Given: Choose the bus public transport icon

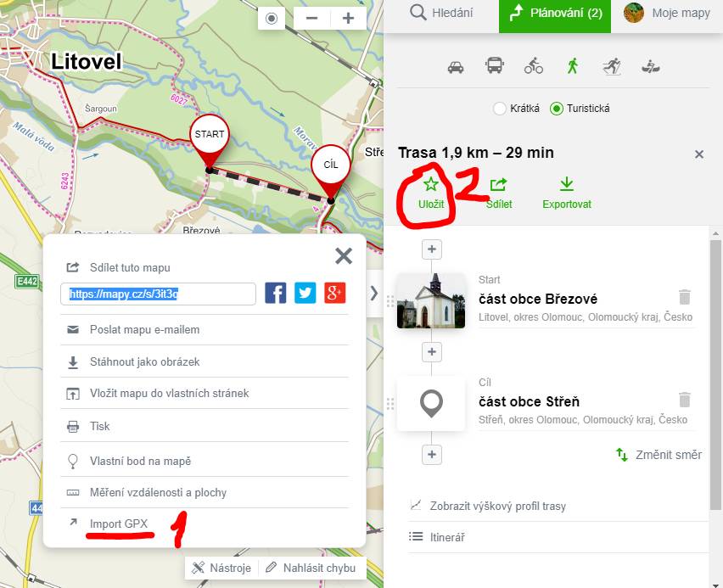Looking at the screenshot, I should 494,65.
